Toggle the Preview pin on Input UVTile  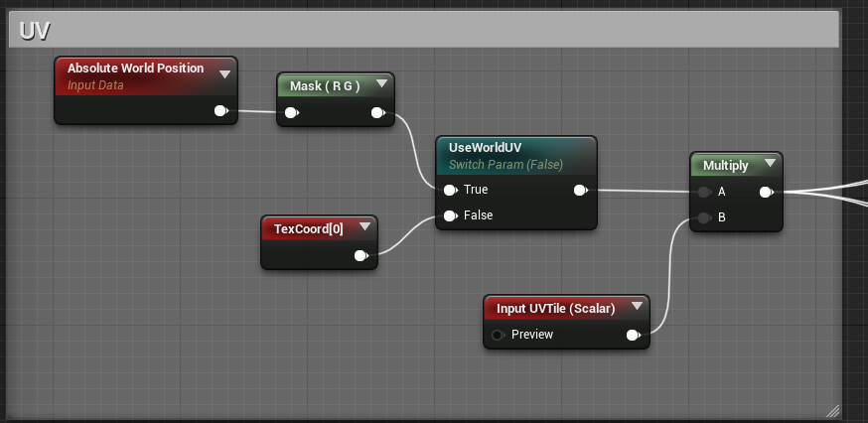[x=499, y=335]
